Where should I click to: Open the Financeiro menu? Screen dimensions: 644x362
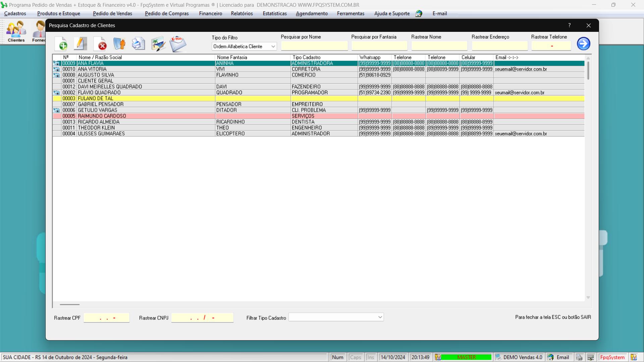(x=210, y=14)
